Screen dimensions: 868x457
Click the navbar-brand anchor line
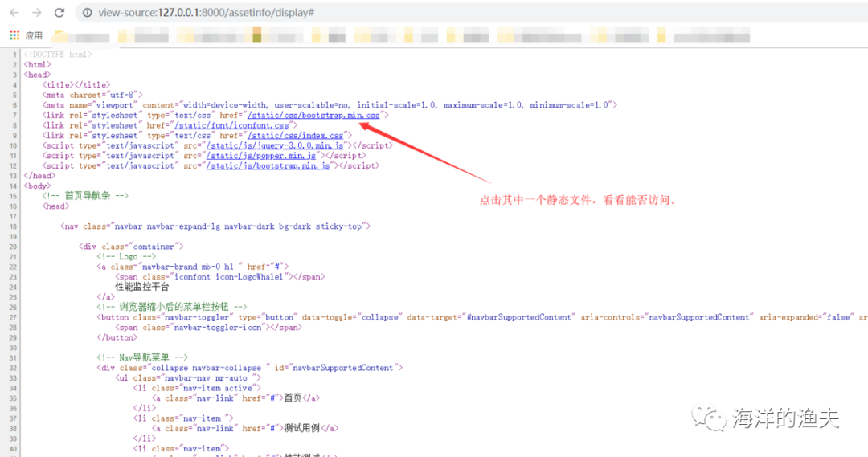point(193,267)
